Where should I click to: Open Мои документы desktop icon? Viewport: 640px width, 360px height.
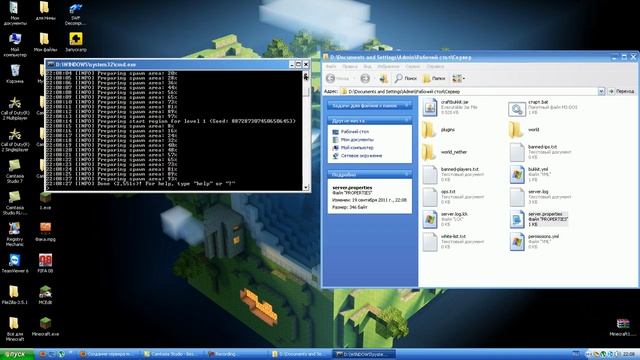tap(15, 13)
